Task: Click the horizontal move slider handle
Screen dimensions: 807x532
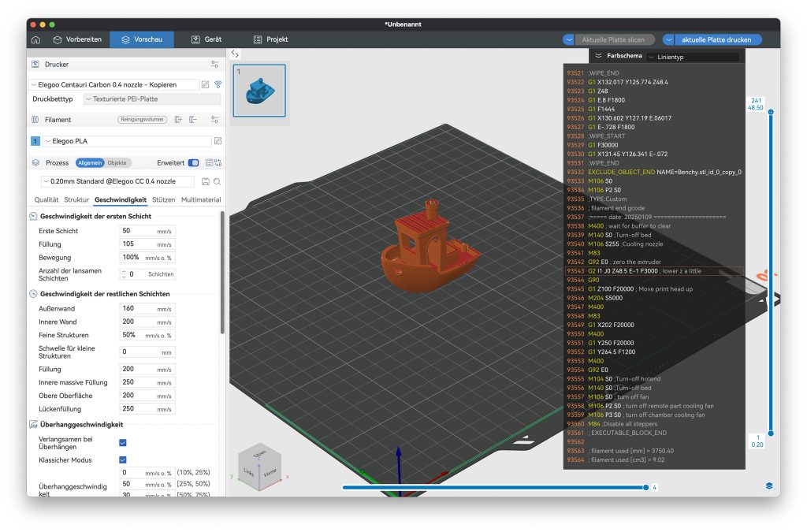Action: click(x=646, y=487)
